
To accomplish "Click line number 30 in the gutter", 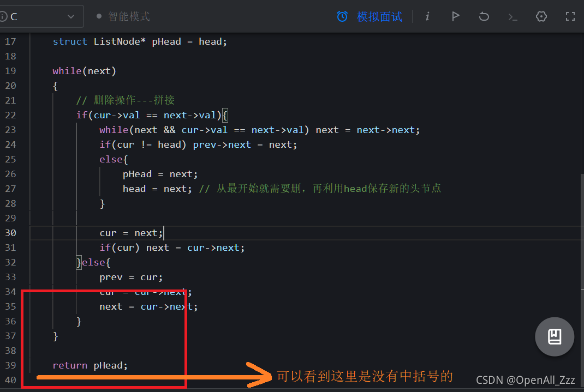I will [x=10, y=233].
